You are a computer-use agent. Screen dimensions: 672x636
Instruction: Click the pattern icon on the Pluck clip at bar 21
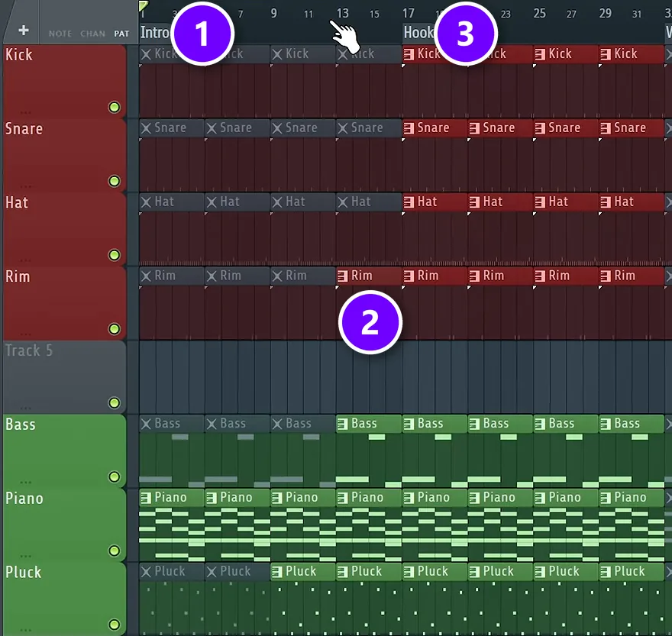[x=474, y=572]
